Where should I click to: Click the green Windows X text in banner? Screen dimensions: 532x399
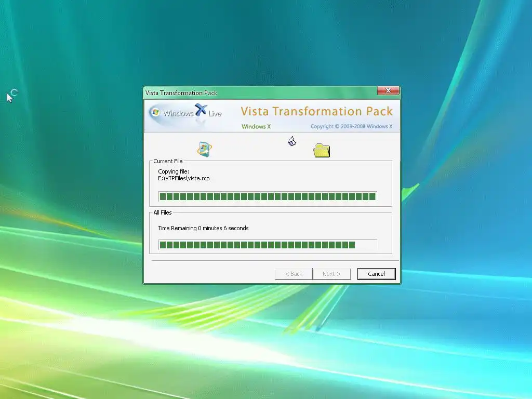(x=256, y=127)
